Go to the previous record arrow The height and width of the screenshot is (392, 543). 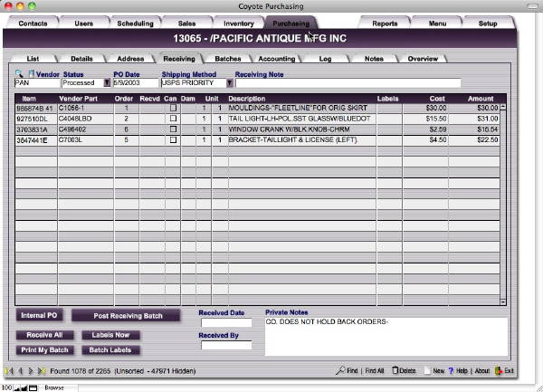(x=19, y=371)
